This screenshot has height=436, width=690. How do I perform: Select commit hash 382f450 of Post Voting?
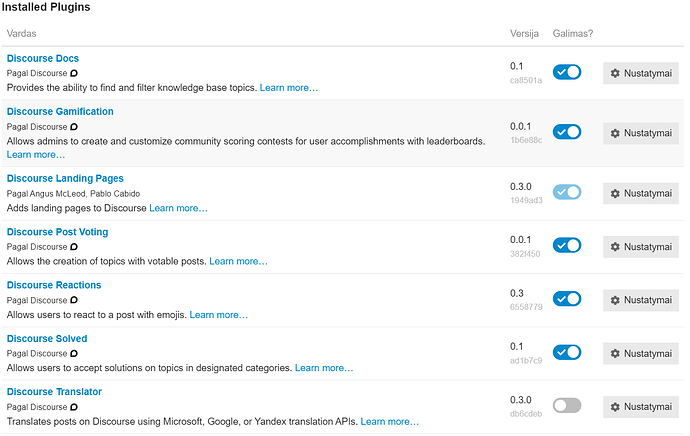pos(525,254)
